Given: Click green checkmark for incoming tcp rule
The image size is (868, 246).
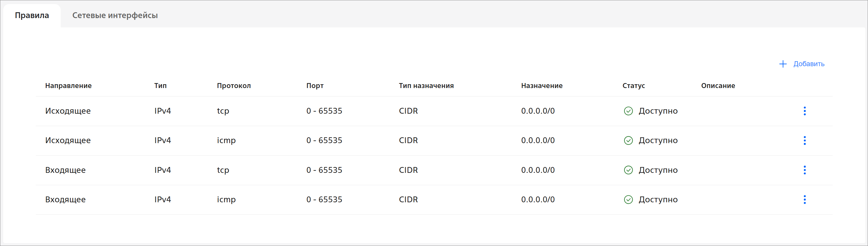Looking at the screenshot, I should pyautogui.click(x=628, y=170).
